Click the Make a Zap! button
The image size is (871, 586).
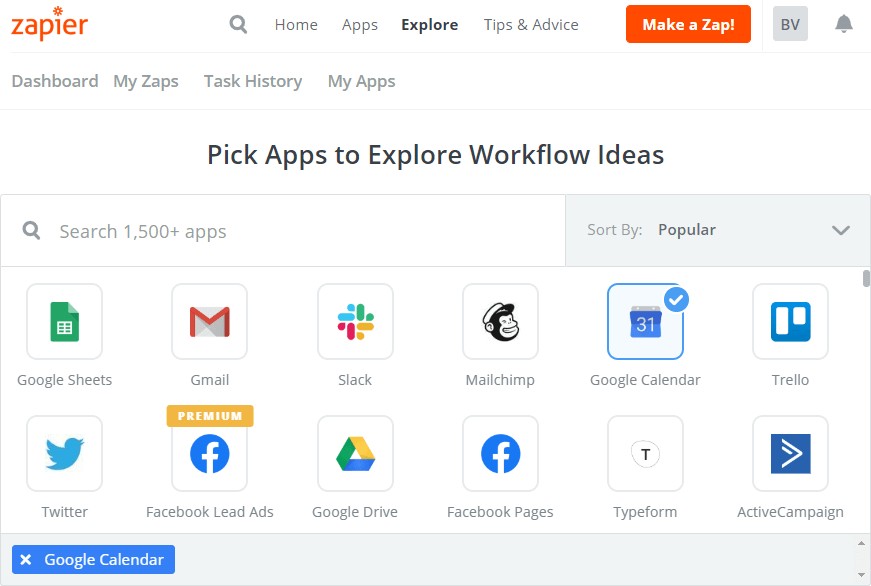pos(688,24)
